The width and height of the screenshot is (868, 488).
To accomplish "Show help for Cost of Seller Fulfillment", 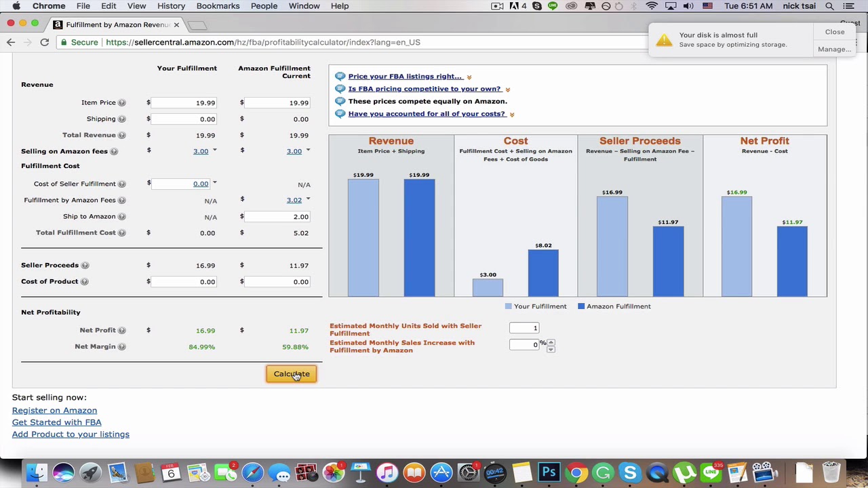I will tap(122, 184).
